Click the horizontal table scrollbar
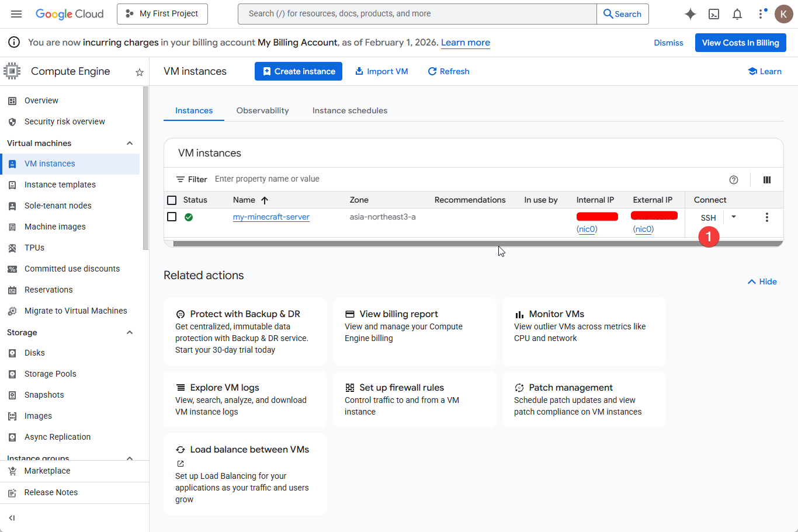Screen dimensions: 798x532 [x=477, y=244]
